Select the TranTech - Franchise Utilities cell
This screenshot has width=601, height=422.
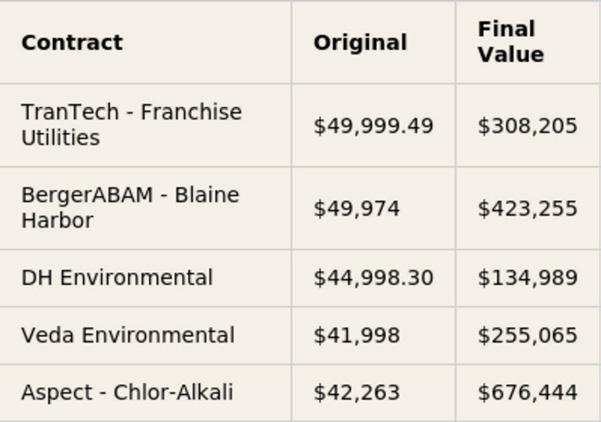click(131, 125)
